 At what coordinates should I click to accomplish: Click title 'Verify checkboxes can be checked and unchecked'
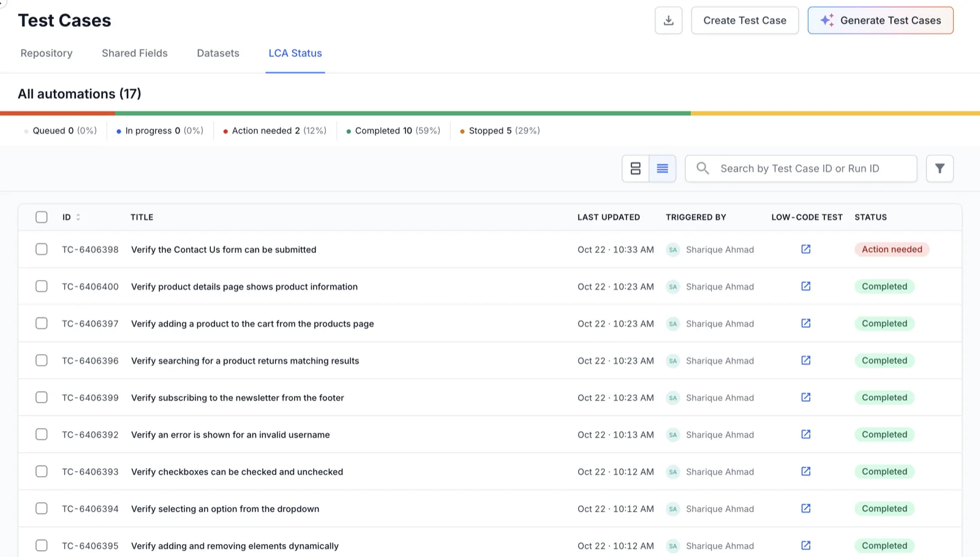click(x=237, y=472)
